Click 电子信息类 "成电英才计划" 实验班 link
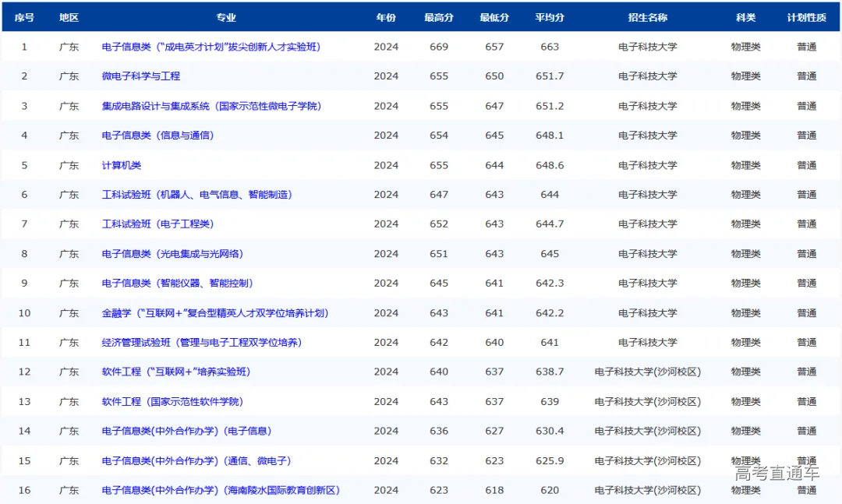 coord(211,47)
